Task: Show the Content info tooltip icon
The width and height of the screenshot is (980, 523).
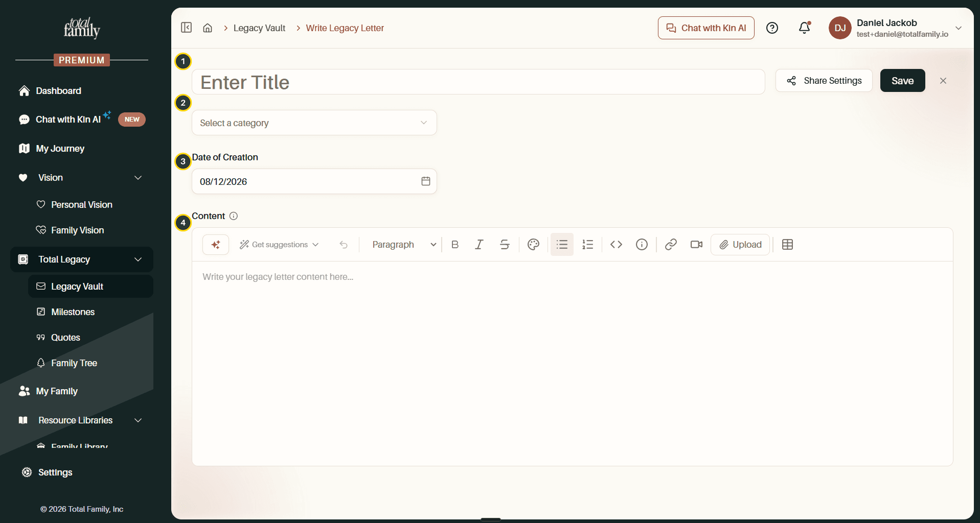Action: click(234, 216)
